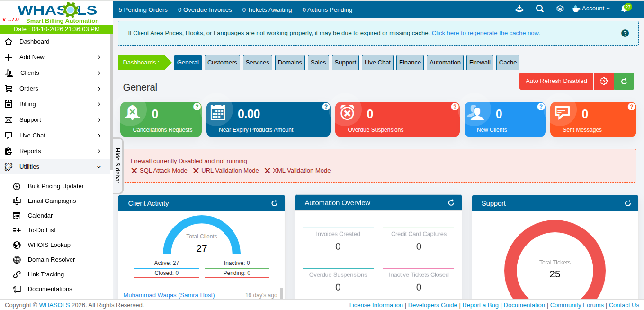Open the notifications bell icon
Image resolution: width=644 pixels, height=310 pixels.
(625, 9)
